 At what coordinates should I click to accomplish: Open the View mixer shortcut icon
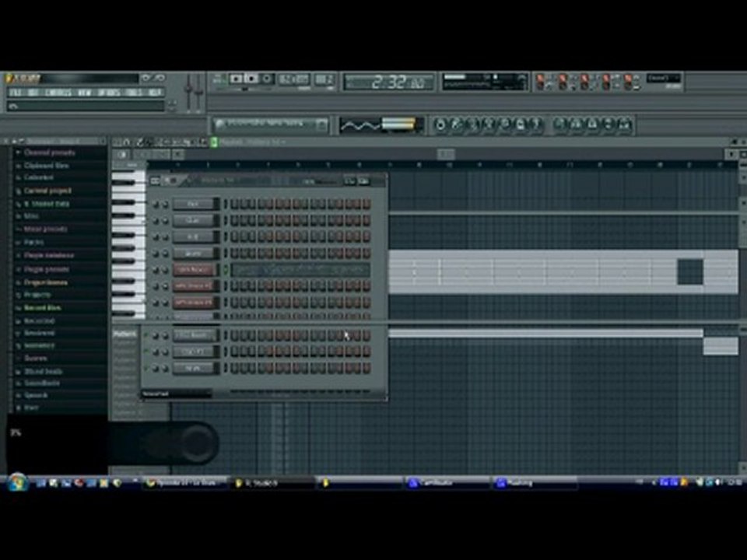(x=625, y=124)
